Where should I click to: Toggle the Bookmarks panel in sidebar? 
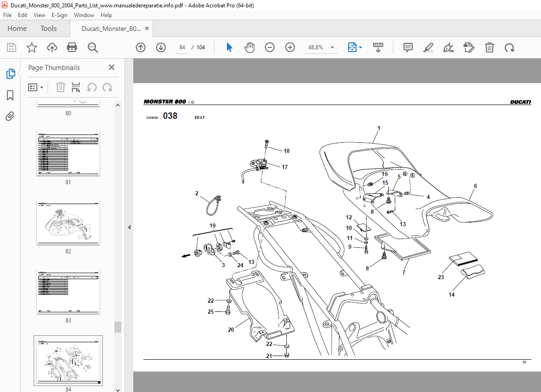coord(10,95)
